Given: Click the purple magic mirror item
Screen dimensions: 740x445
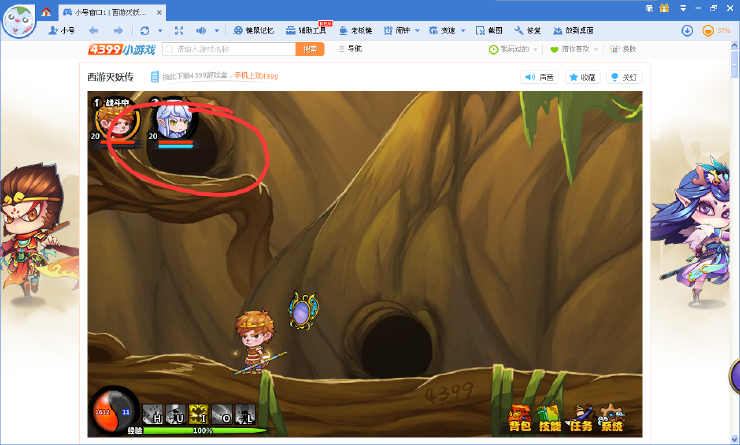Looking at the screenshot, I should (303, 310).
